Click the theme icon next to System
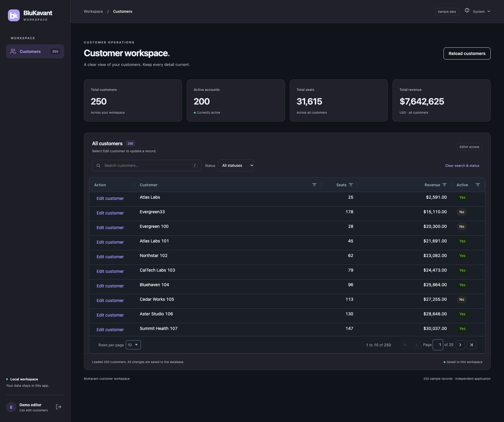Screen dimensions: 504x422 point(467,10)
